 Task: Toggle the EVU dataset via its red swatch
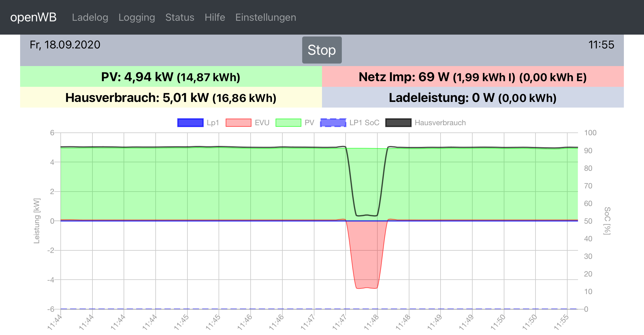239,123
